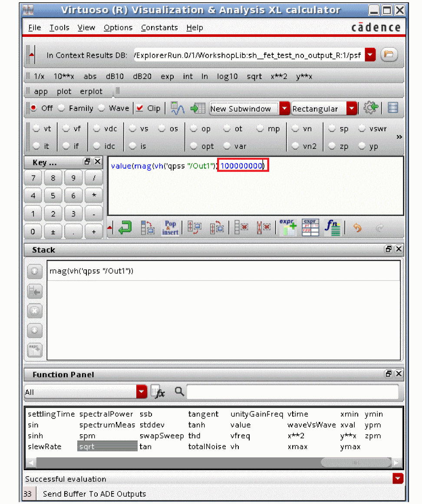Click the Stack panel delete X icon
Image resolution: width=422 pixels, height=504 pixels.
click(35, 311)
